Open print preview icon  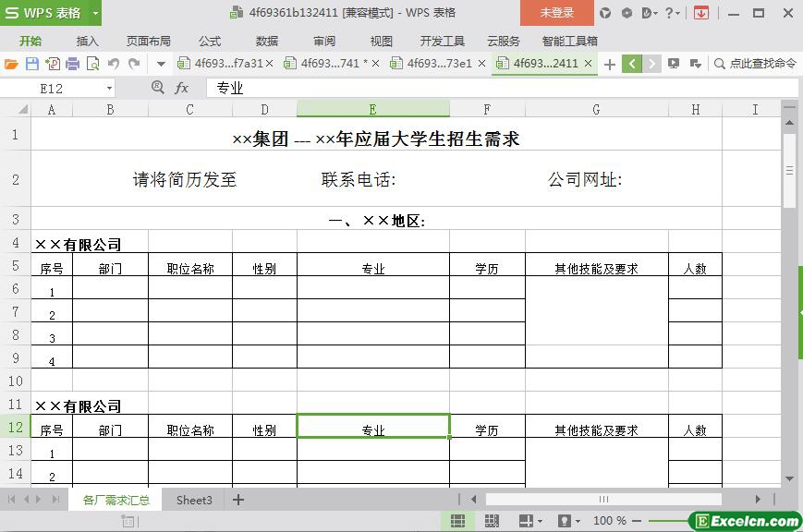tap(93, 64)
